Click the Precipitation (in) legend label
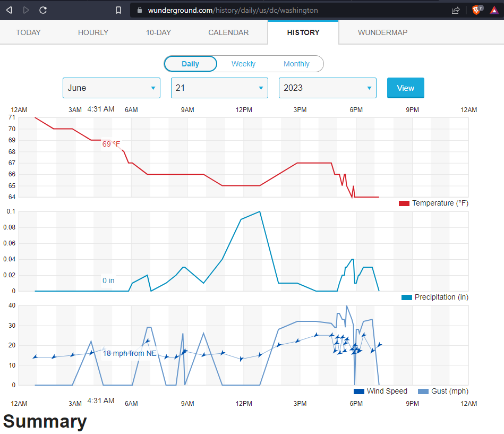 click(442, 297)
